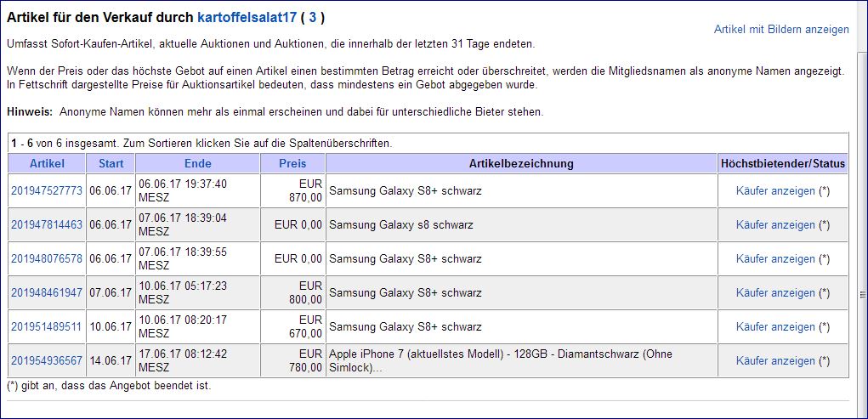Click the Apple iPhone 7 128GB Diamantschwarz description
The height and width of the screenshot is (419, 868).
point(501,360)
